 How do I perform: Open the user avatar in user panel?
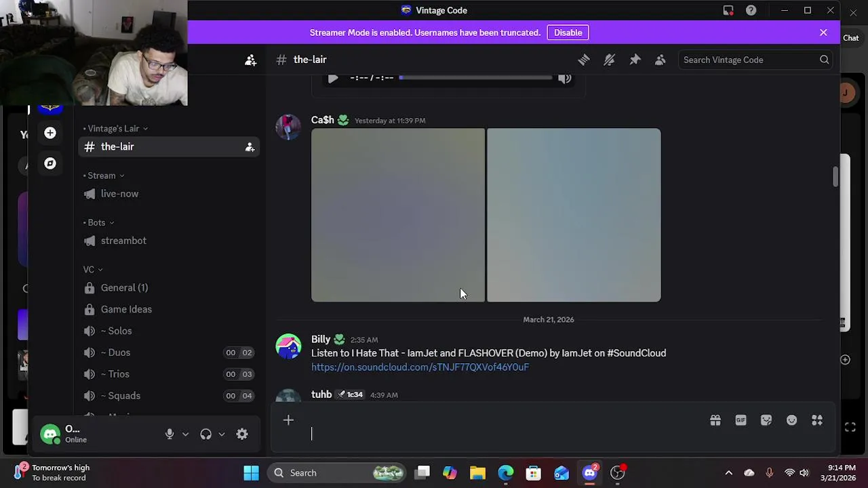(x=50, y=434)
